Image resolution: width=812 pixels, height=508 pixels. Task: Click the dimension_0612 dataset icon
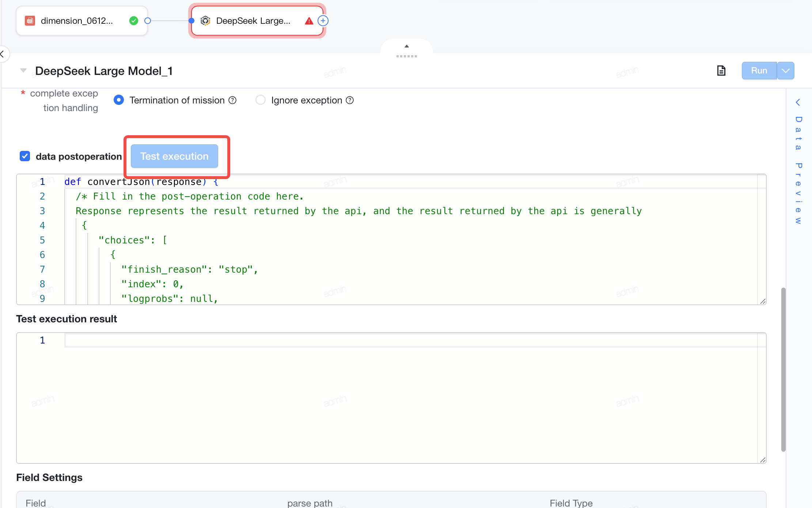[x=30, y=21]
